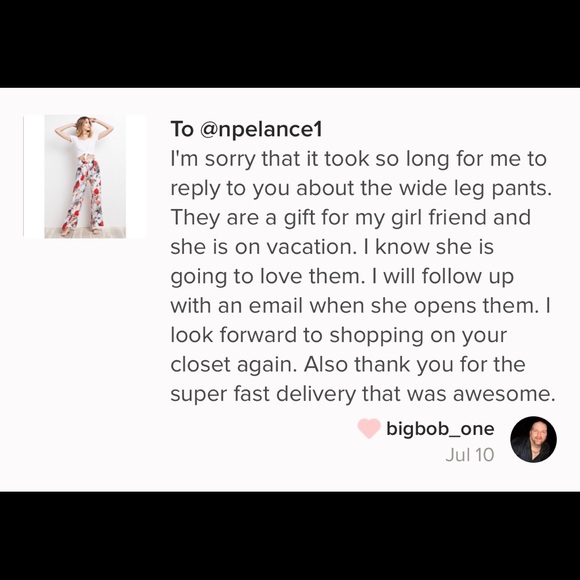Viewport: 580px width, 580px height.
Task: Open the bigbob_one username link
Action: [440, 429]
